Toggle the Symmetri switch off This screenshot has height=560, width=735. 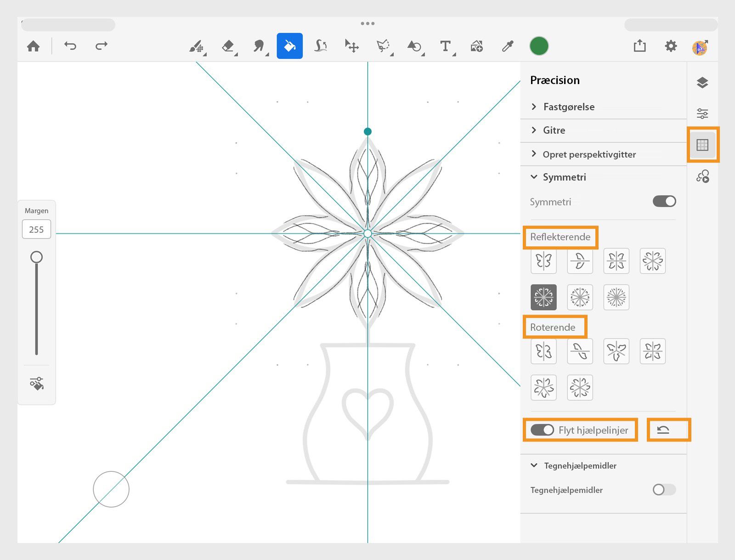pos(664,201)
